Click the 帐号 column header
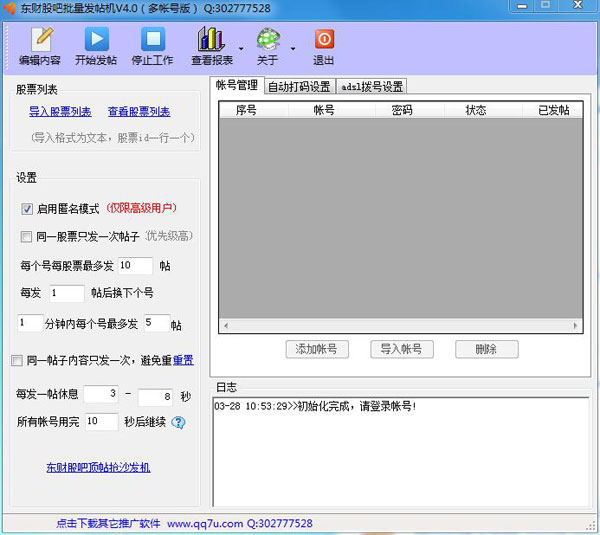 (332, 110)
